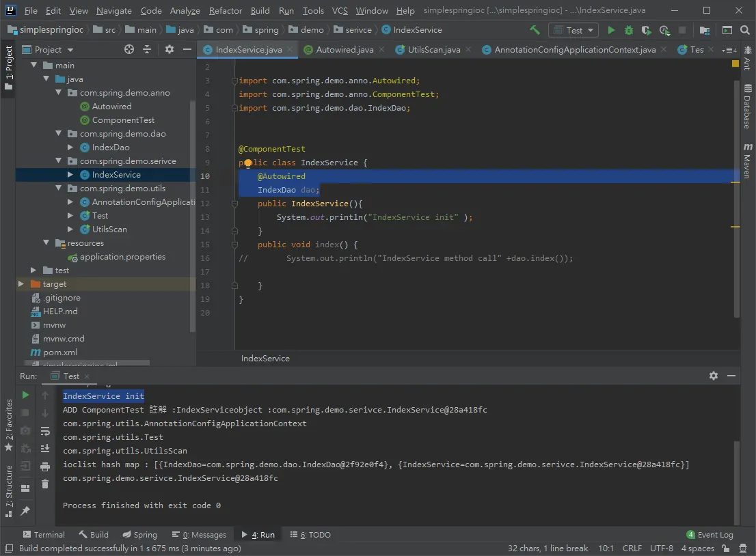
Task: Start debugging with the bug icon
Action: coord(629,30)
